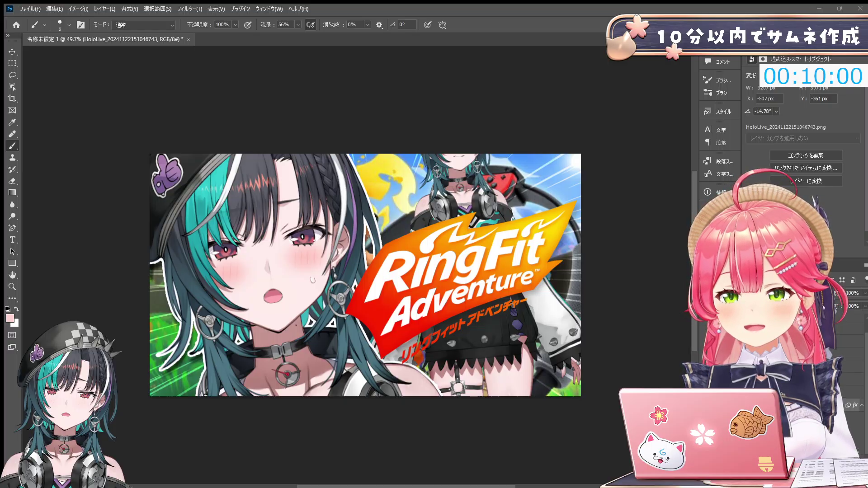
Task: Open rotation angle dropdown in Properties
Action: (777, 111)
